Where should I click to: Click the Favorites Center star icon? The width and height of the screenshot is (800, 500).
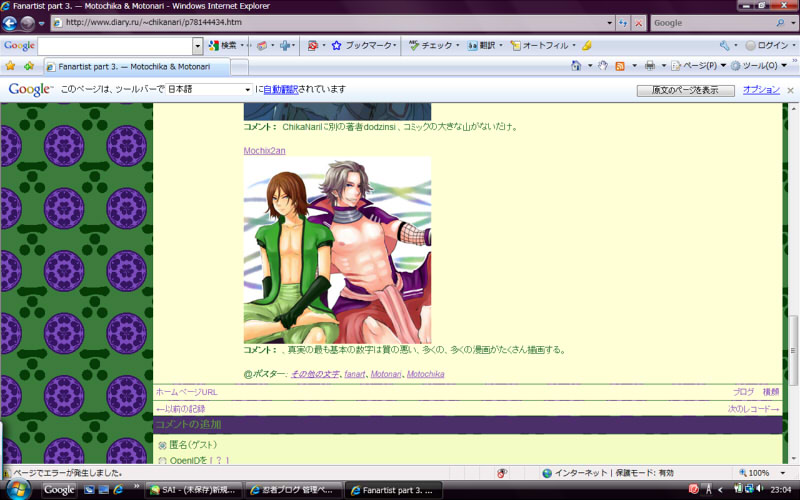pos(10,66)
